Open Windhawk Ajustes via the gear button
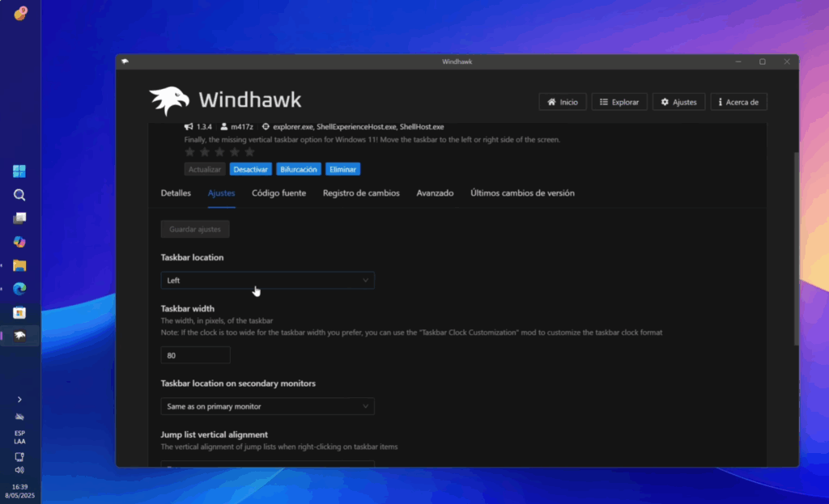829x504 pixels. click(x=679, y=102)
